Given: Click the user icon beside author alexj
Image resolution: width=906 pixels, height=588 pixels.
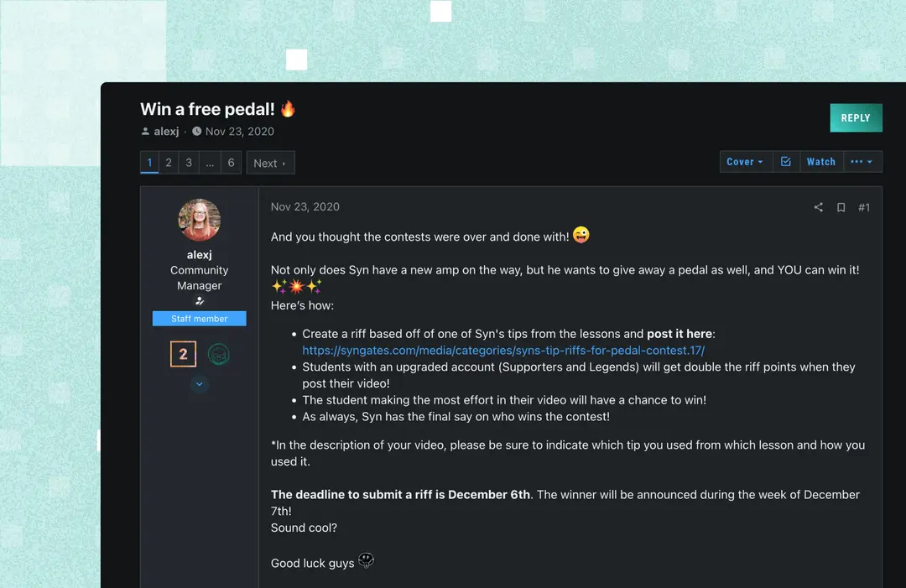Looking at the screenshot, I should pyautogui.click(x=145, y=132).
